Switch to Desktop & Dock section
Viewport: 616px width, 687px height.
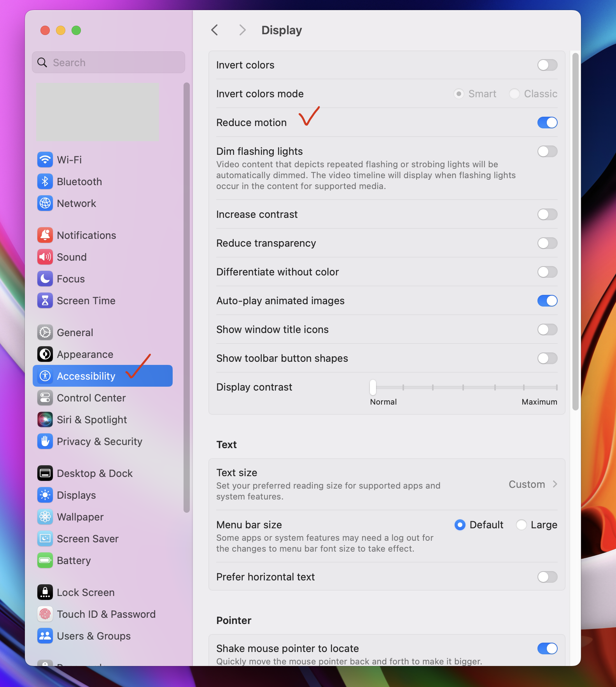pyautogui.click(x=94, y=473)
